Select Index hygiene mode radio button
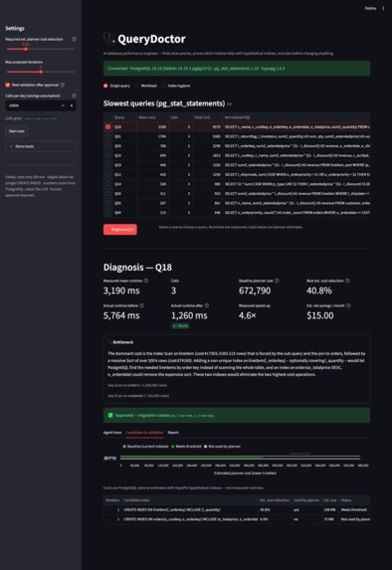This screenshot has width=392, height=570. 163,86
